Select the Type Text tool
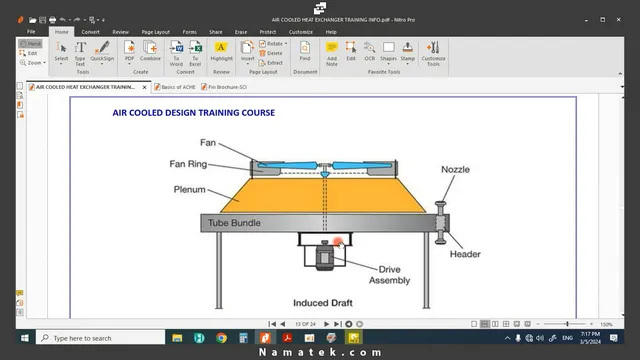 80,53
